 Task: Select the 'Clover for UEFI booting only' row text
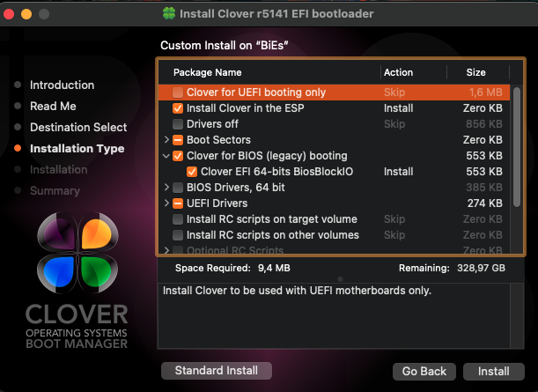click(256, 92)
